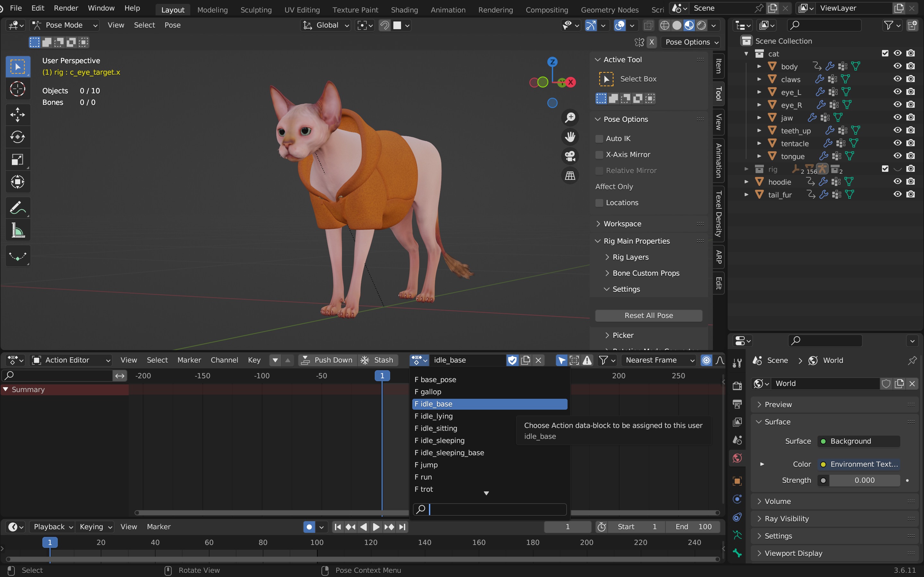The width and height of the screenshot is (924, 577).
Task: Select the Move tool
Action: click(x=18, y=114)
